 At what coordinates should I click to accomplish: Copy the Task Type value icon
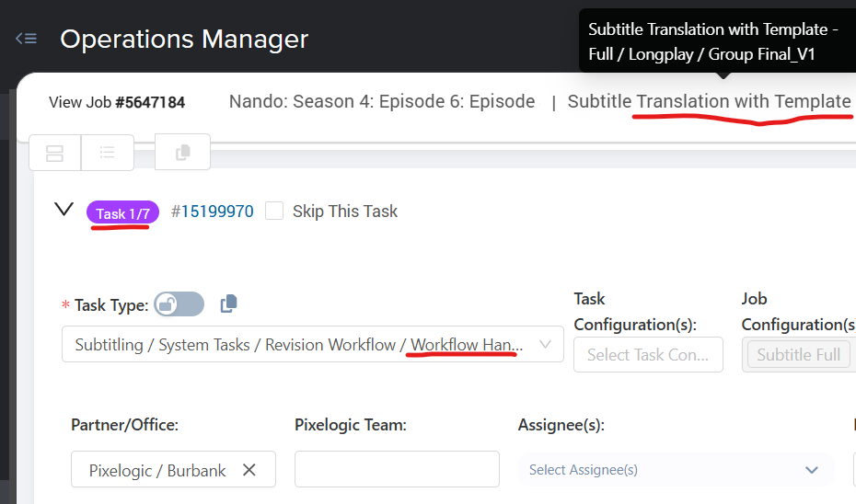(x=229, y=304)
